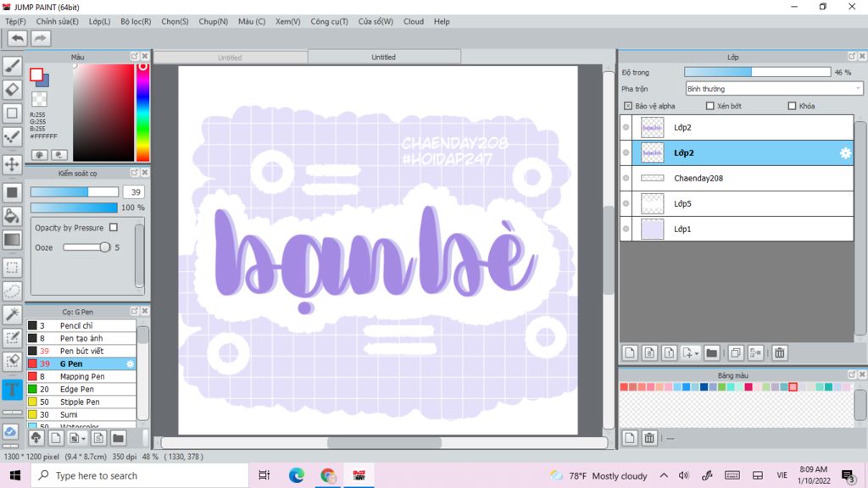Delete layer with trash icon in layer panel
The height and width of the screenshot is (488, 868).
coord(780,353)
